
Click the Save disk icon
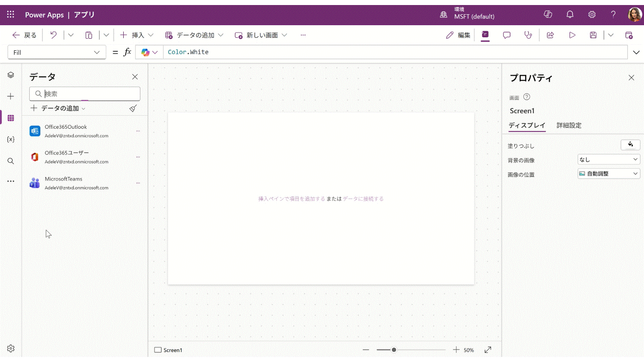593,35
